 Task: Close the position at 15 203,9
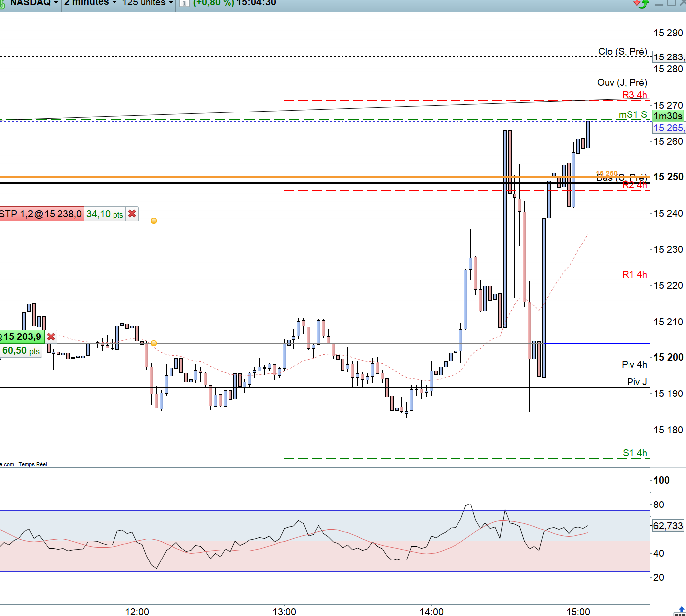51,337
